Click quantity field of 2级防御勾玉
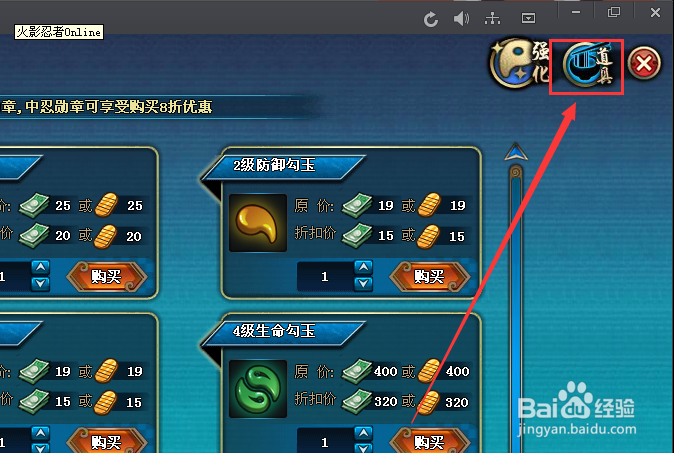 (325, 276)
